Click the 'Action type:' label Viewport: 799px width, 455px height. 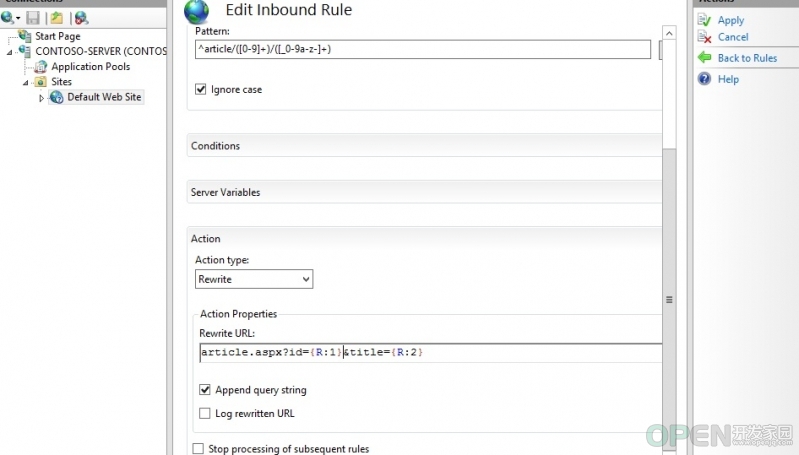(222, 260)
